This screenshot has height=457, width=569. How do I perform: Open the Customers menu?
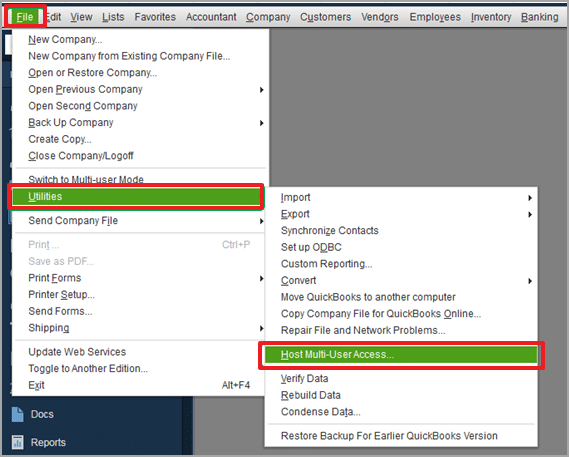[326, 17]
